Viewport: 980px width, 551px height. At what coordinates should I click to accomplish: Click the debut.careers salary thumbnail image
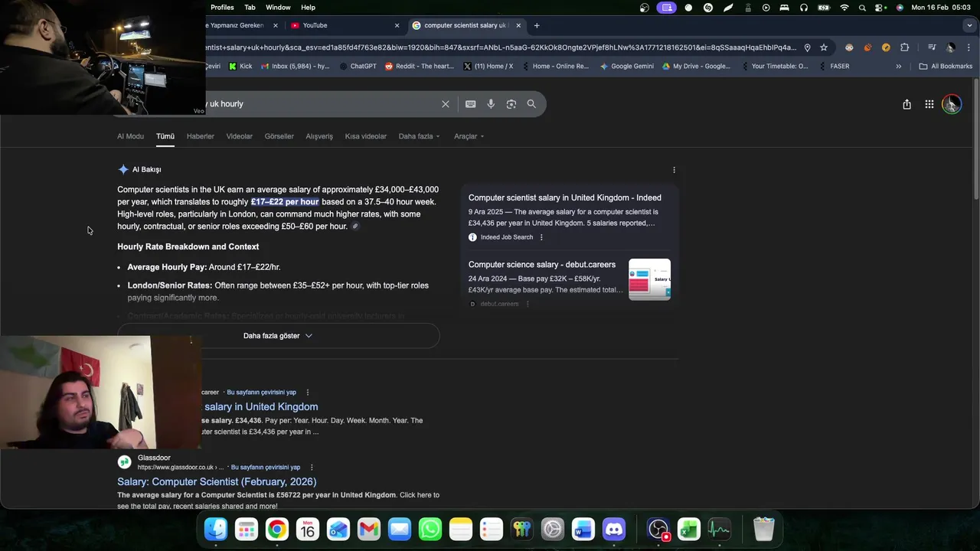pos(649,279)
